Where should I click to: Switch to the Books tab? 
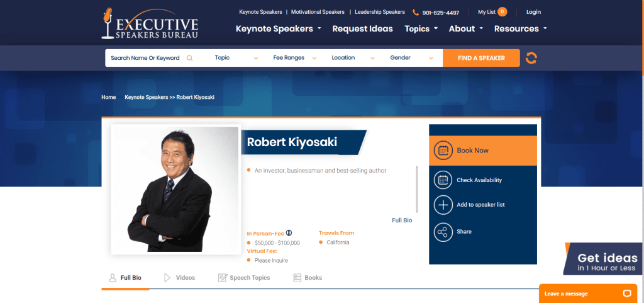click(x=307, y=278)
